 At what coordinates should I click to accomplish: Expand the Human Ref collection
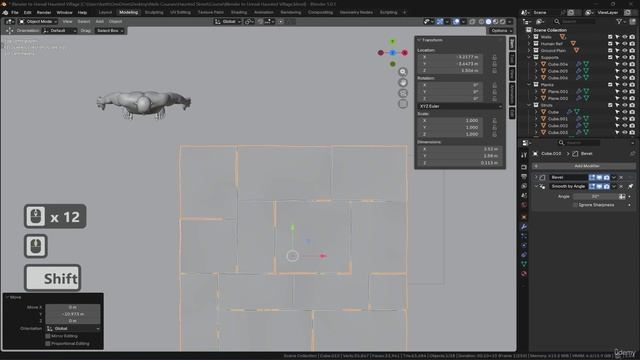(529, 44)
